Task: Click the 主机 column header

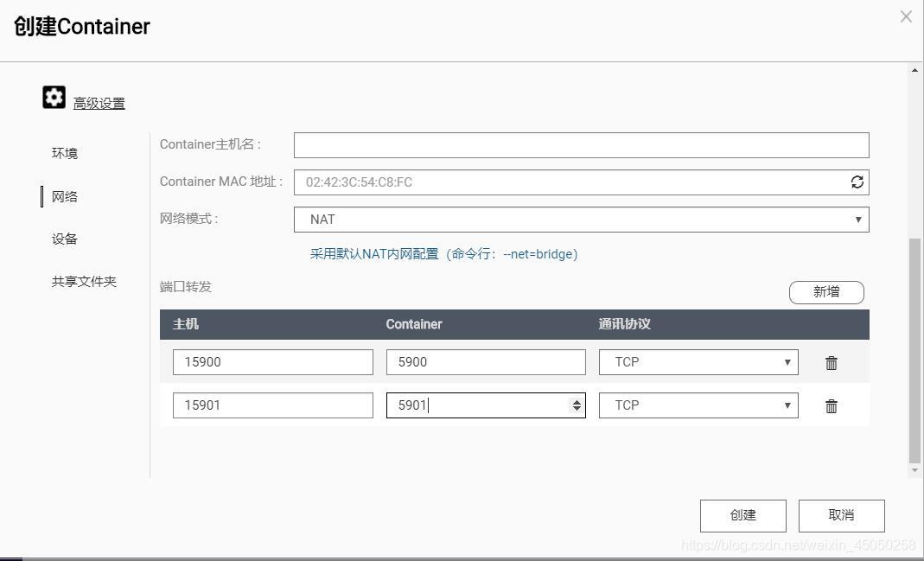Action: click(186, 324)
